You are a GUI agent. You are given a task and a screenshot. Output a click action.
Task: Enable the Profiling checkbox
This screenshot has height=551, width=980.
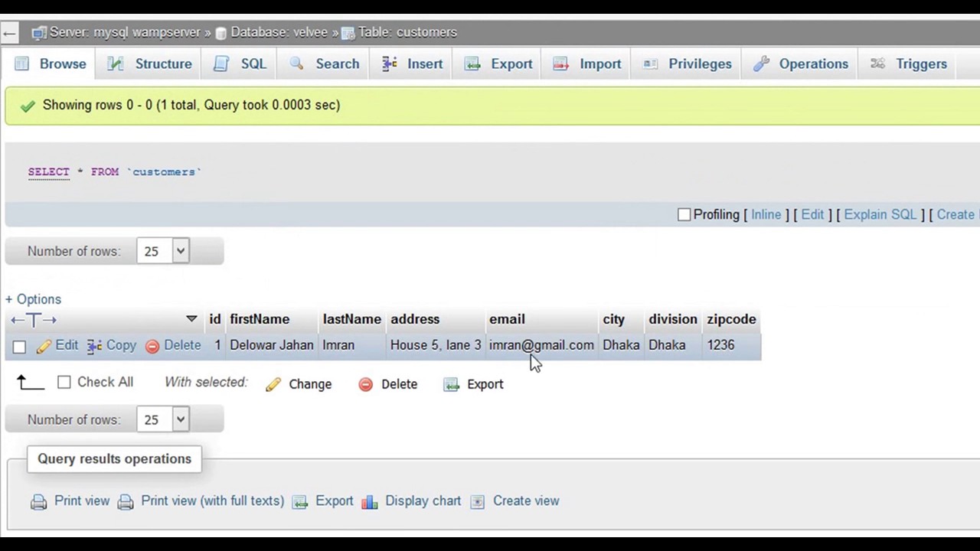click(x=684, y=215)
